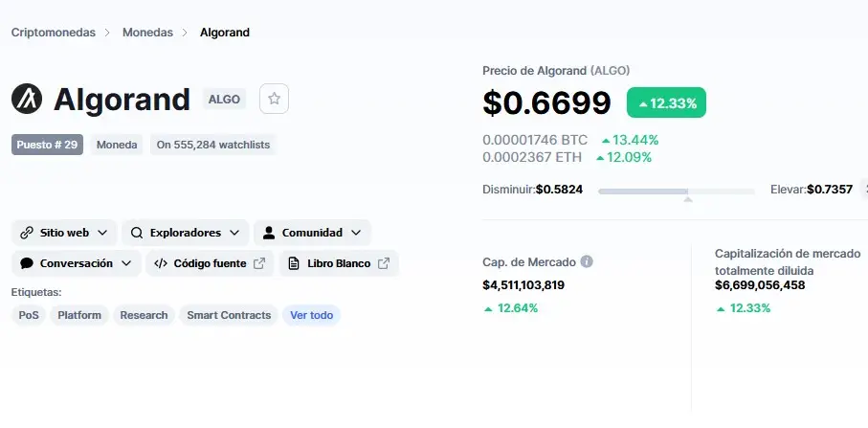Click the Precio de Algorand (ALGO) heading

point(556,71)
